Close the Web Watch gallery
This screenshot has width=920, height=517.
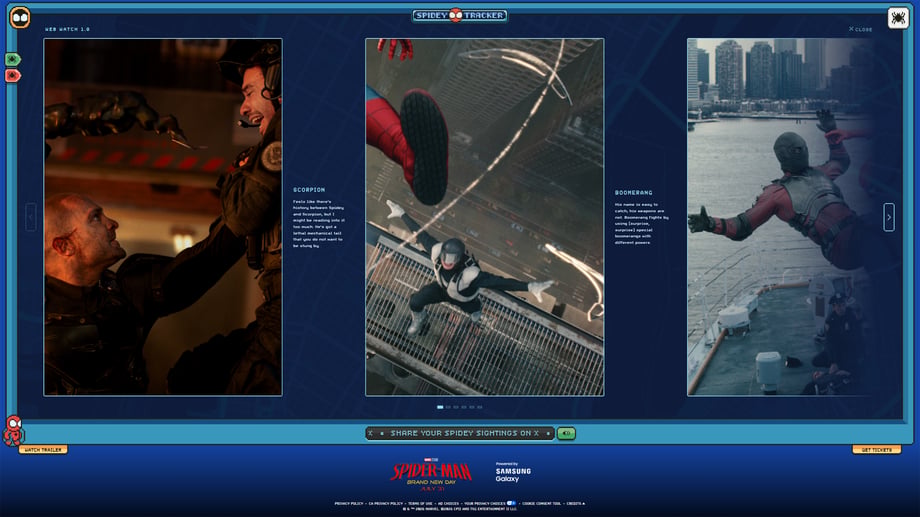pos(860,29)
